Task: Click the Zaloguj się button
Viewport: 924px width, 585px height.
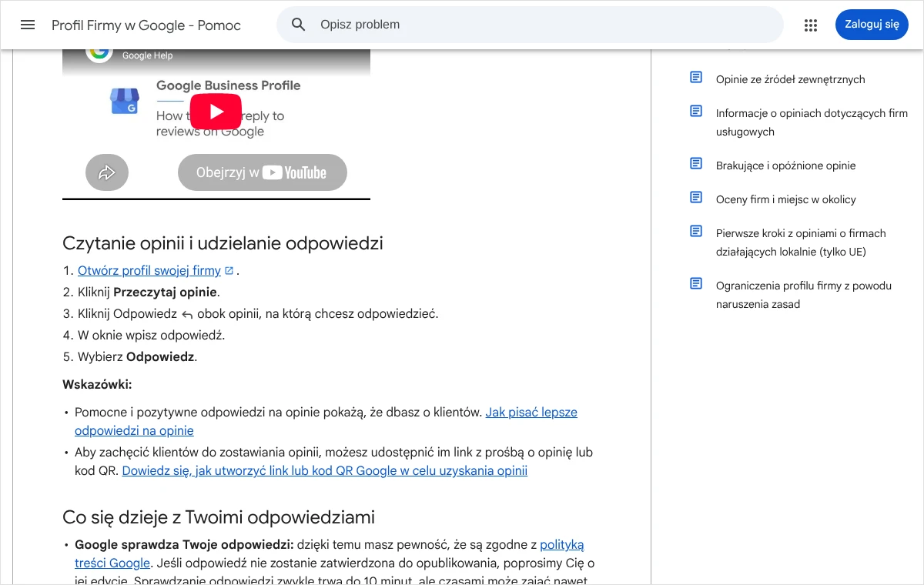Action: (x=872, y=25)
